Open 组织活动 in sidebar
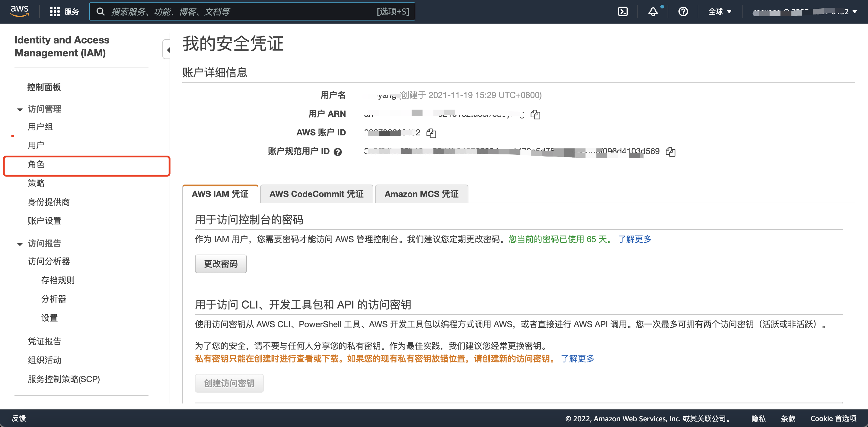The width and height of the screenshot is (868, 427). pos(44,360)
